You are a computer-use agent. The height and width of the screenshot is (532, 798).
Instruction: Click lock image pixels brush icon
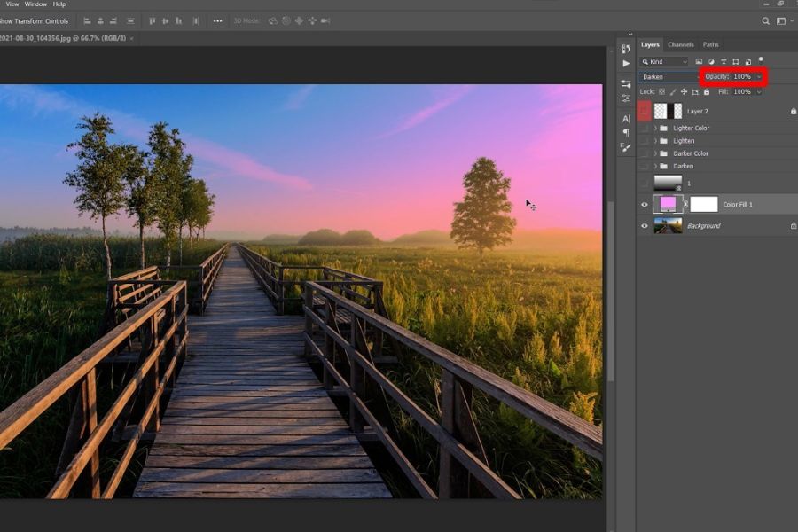pos(673,91)
